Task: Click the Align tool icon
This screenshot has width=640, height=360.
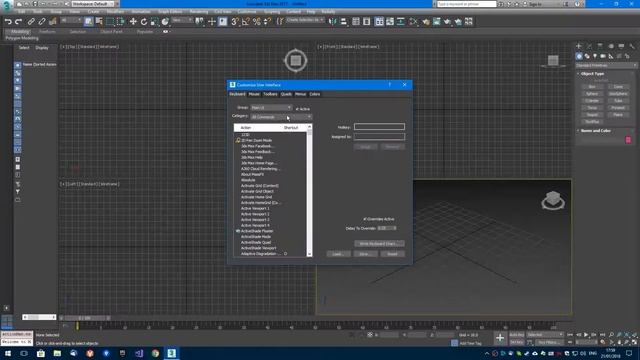Action: coord(344,22)
